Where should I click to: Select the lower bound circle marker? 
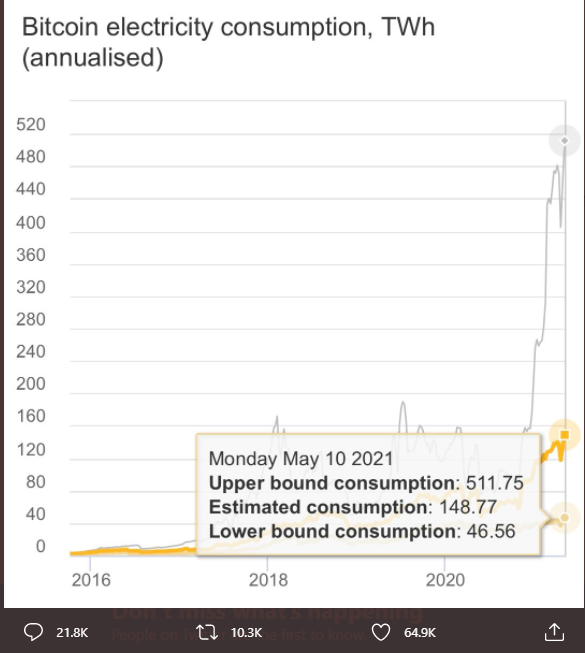(565, 518)
